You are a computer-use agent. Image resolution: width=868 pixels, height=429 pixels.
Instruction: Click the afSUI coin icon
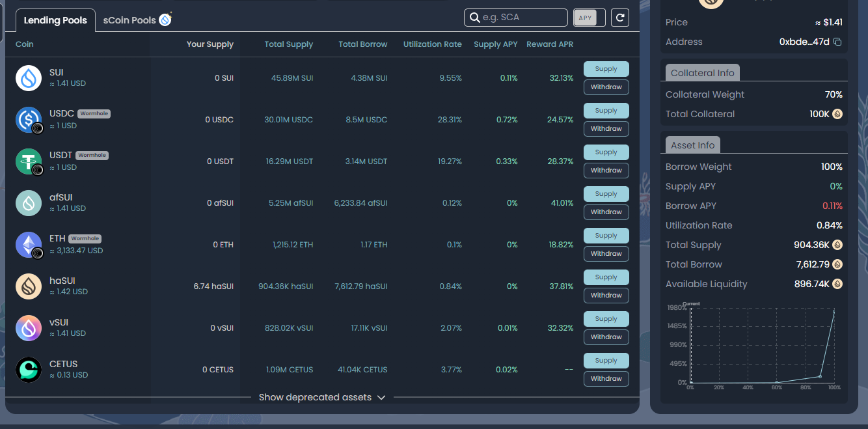click(x=29, y=203)
